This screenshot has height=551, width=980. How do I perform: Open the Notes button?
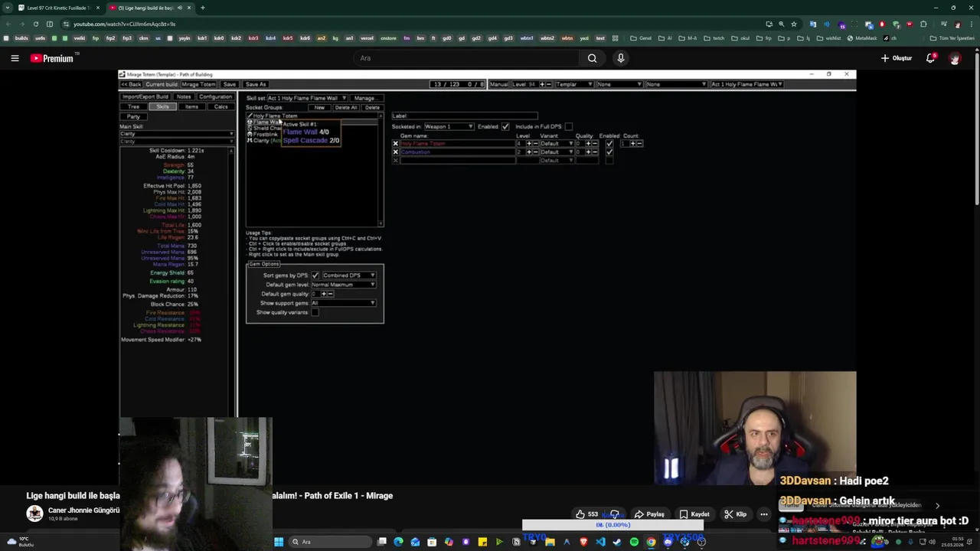coord(184,97)
